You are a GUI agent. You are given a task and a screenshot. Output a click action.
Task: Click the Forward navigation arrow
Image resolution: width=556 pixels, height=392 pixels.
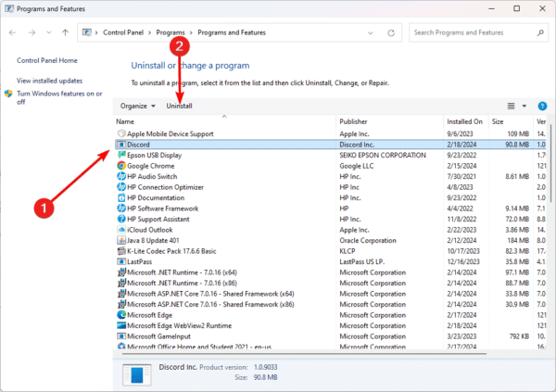32,32
